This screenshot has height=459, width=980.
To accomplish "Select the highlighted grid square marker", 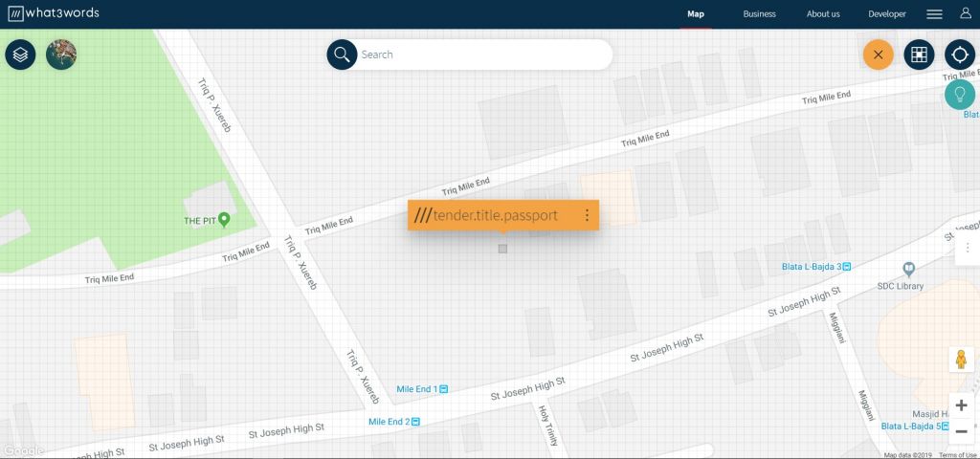I will pos(502,249).
